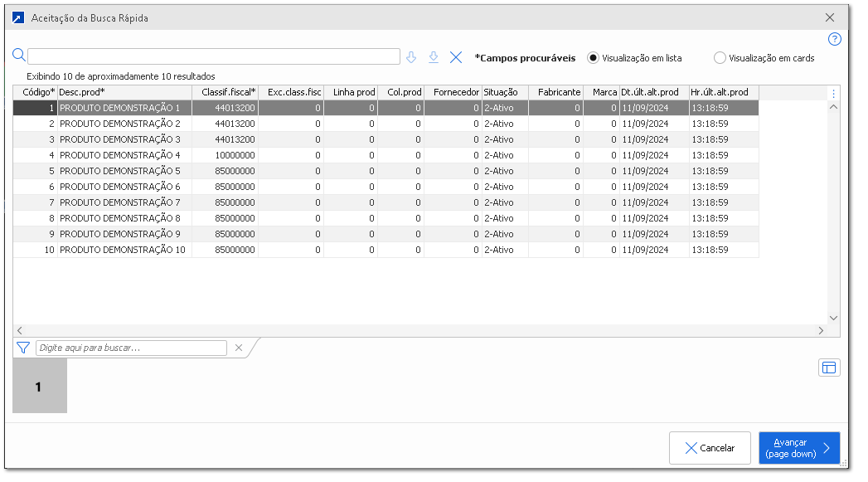This screenshot has width=868, height=482.
Task: Close the Aceitação da Busca Rápida window
Action: (829, 17)
